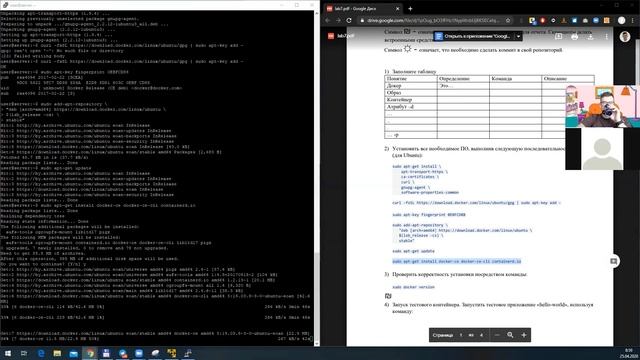This screenshot has width=640, height=360.
Task: Add the file to Drive via the shortcut icon
Action: point(558,37)
